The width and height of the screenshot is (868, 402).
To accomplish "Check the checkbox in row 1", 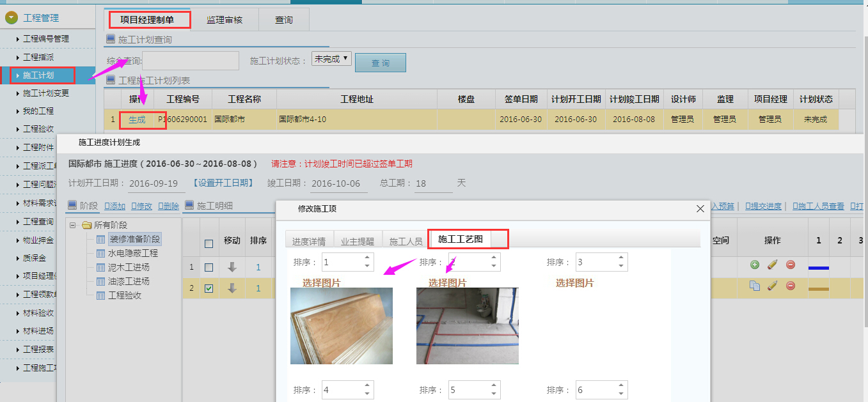I will (x=209, y=267).
